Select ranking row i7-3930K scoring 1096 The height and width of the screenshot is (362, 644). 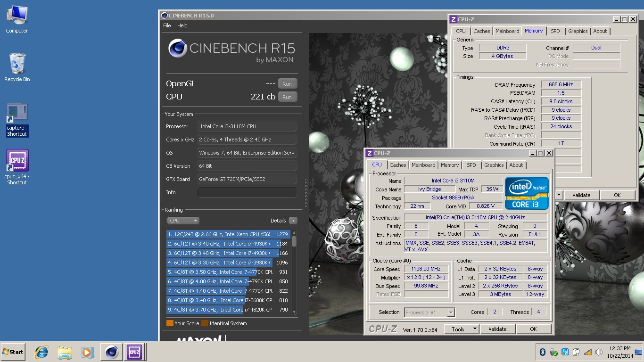pos(228,263)
